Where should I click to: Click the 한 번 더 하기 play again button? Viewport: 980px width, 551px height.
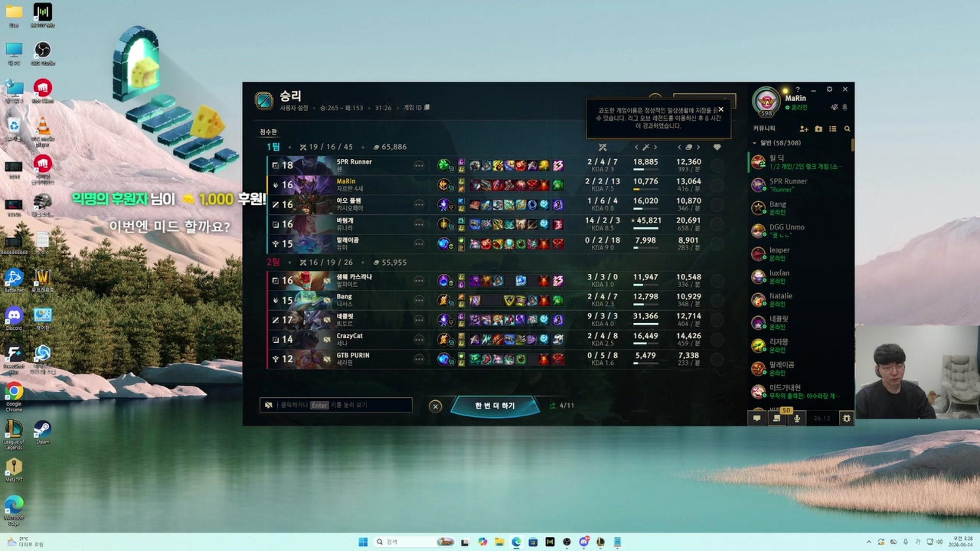(x=495, y=406)
